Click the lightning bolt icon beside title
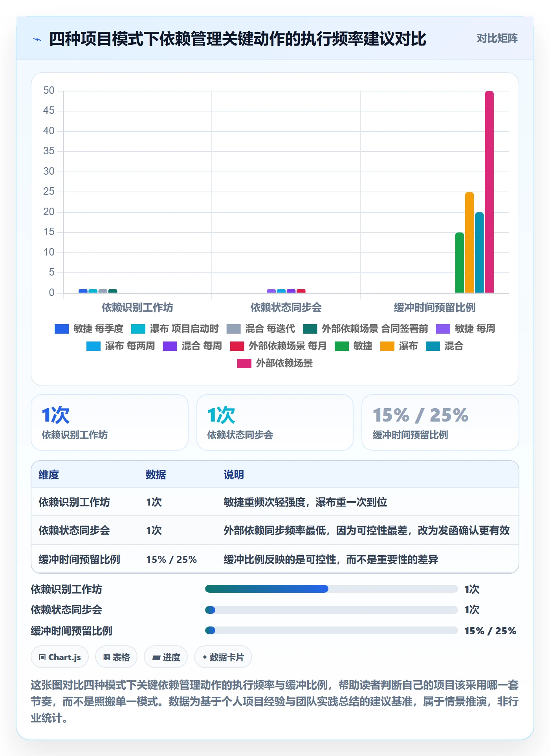The height and width of the screenshot is (756, 550). click(x=37, y=39)
